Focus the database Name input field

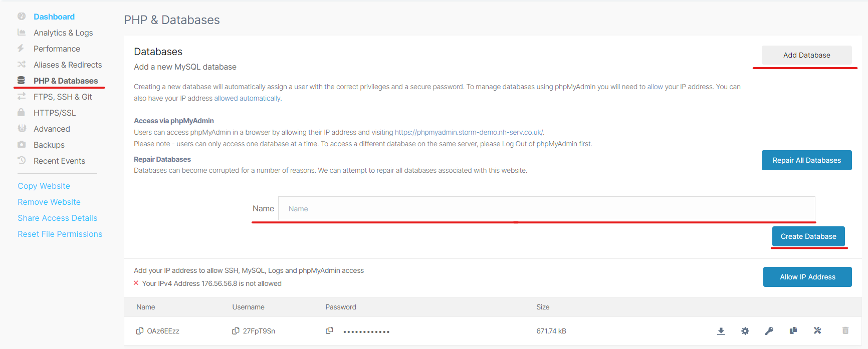tap(547, 208)
